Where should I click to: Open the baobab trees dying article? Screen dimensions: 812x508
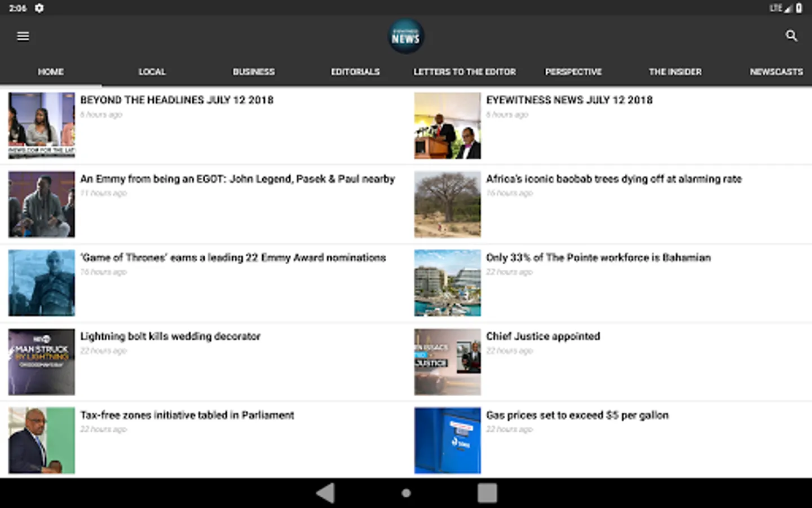(x=614, y=179)
